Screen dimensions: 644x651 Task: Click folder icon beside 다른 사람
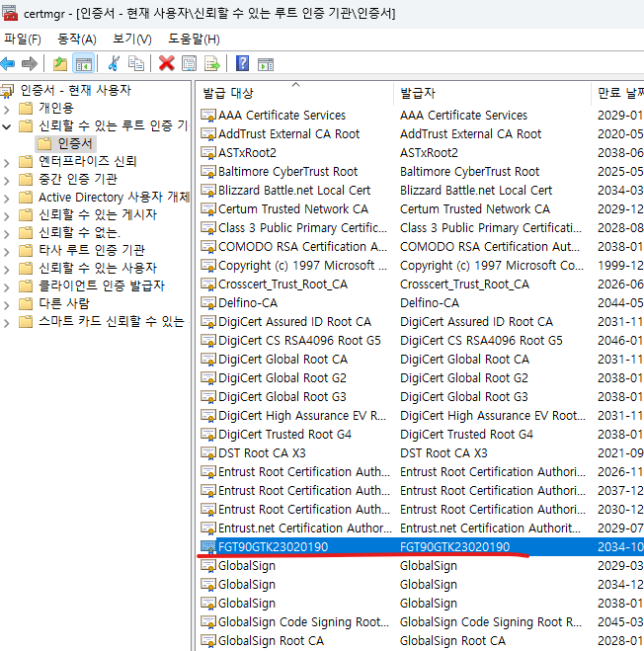26,303
